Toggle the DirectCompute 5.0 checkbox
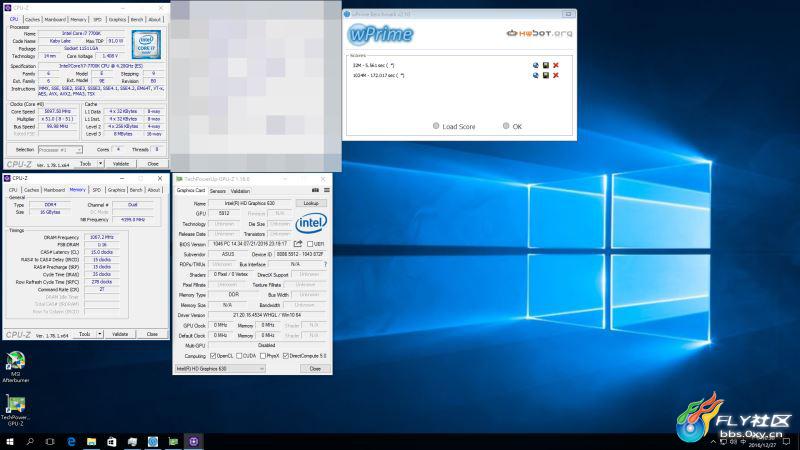 tap(286, 356)
